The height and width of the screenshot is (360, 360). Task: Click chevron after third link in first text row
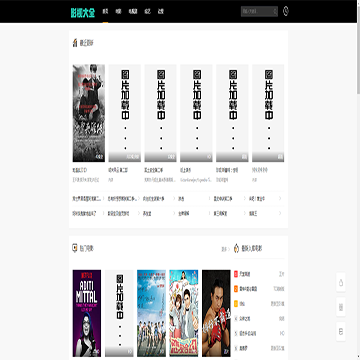[174, 199]
